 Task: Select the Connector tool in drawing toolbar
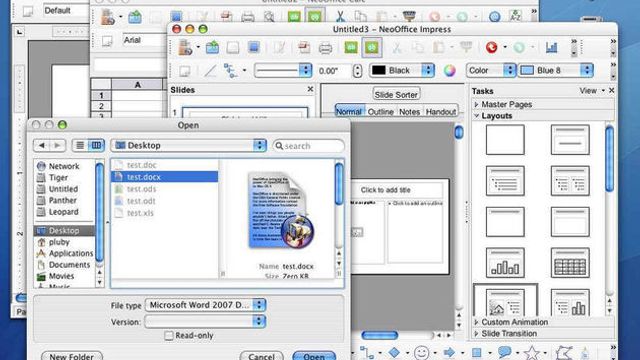367,352
